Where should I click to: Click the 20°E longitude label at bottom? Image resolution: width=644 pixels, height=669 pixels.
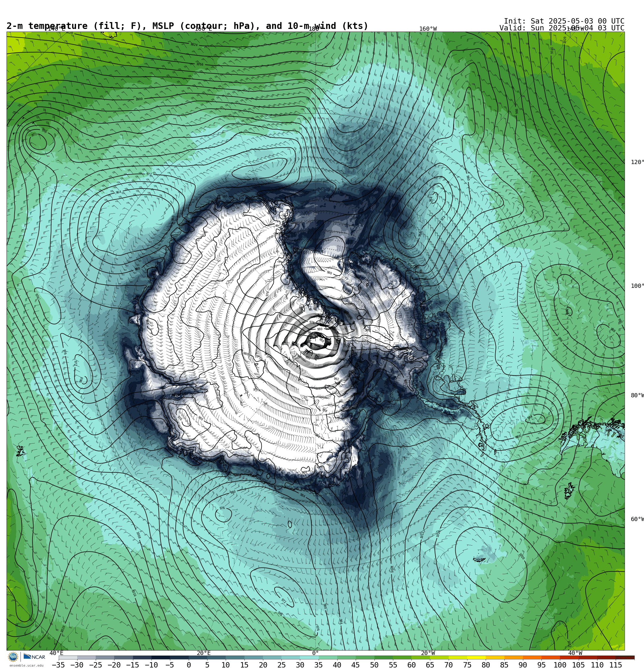click(x=204, y=653)
